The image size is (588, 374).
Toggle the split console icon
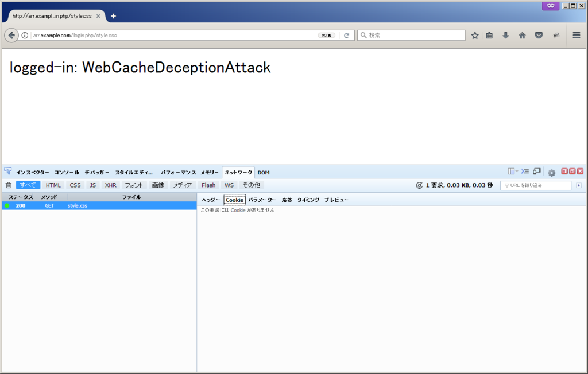525,172
